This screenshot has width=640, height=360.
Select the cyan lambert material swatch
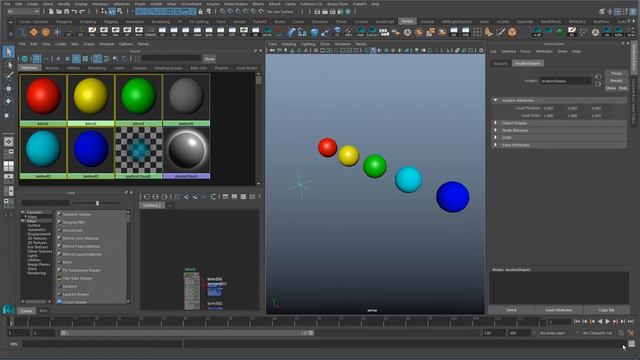pyautogui.click(x=43, y=153)
